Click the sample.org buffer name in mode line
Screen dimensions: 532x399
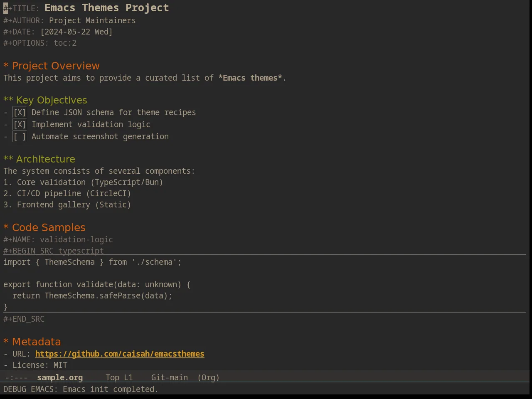pos(60,377)
